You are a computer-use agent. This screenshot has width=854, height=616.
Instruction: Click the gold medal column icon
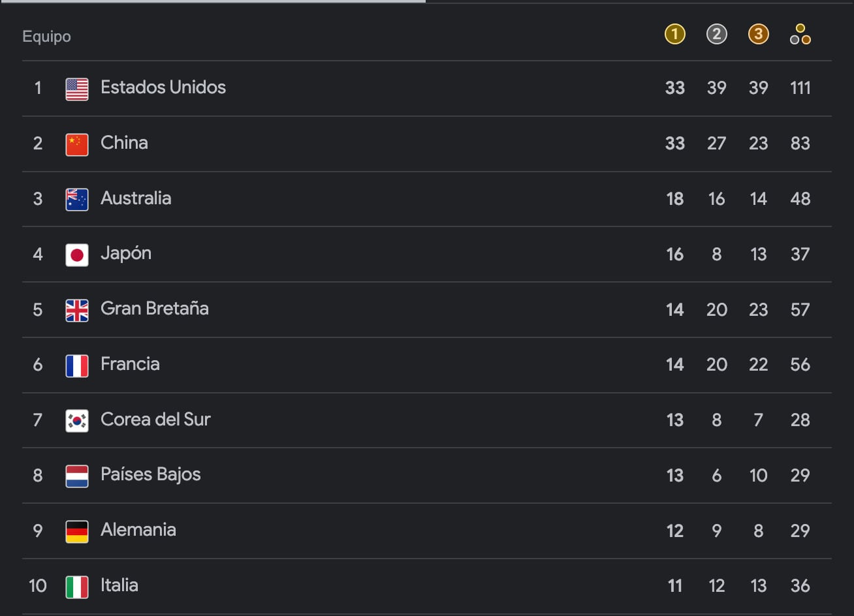[x=674, y=35]
